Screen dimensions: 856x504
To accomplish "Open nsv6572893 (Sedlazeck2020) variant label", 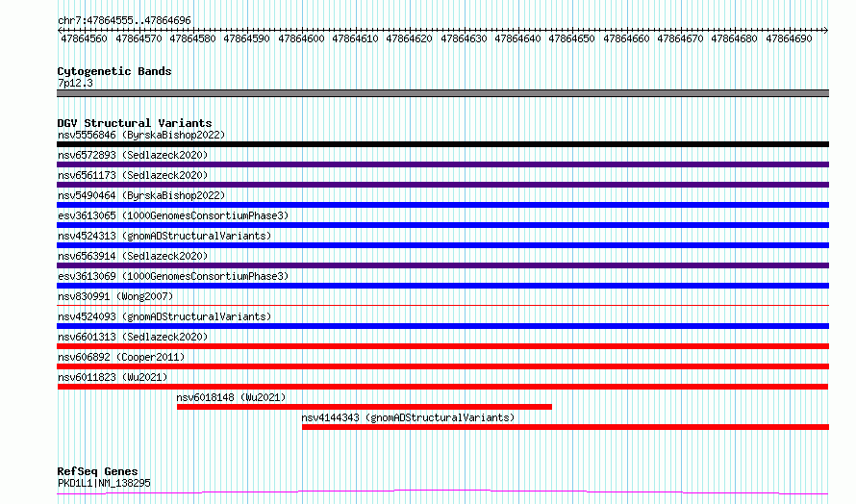I will coord(133,155).
